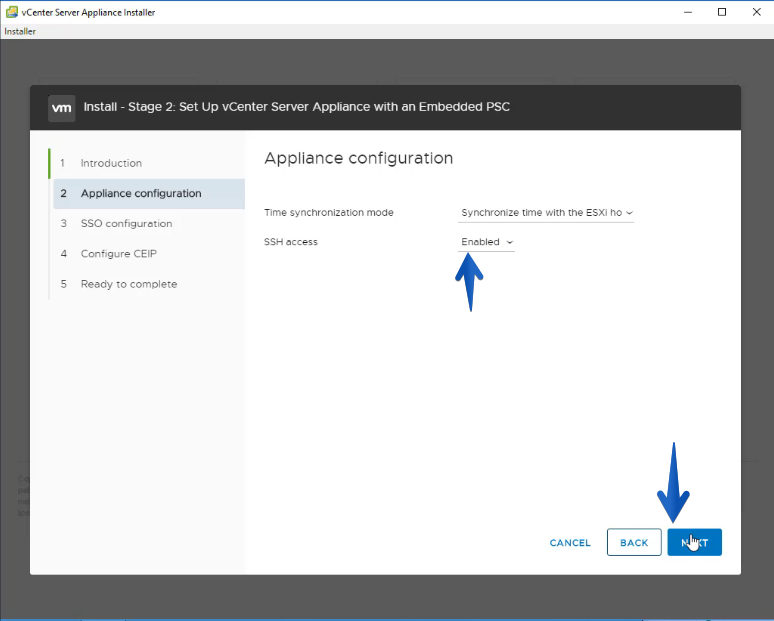Viewport: 774px width, 621px height.
Task: Close the vCenter Server Appliance Installer window
Action: [x=756, y=12]
